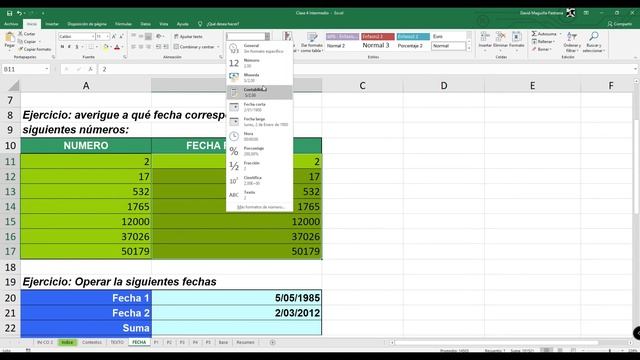The height and width of the screenshot is (360, 640).
Task: Choose Texto format with ABC icon
Action: point(260,195)
